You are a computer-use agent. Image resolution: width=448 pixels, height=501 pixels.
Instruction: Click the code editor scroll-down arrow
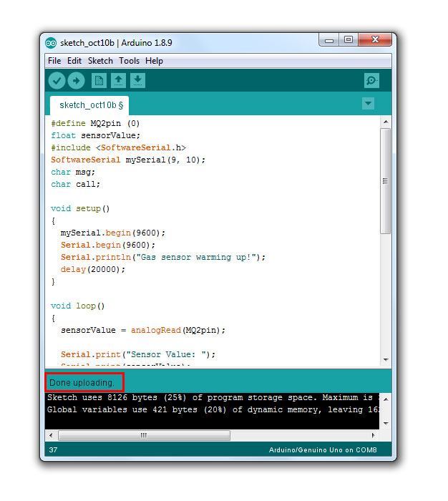[x=386, y=360]
